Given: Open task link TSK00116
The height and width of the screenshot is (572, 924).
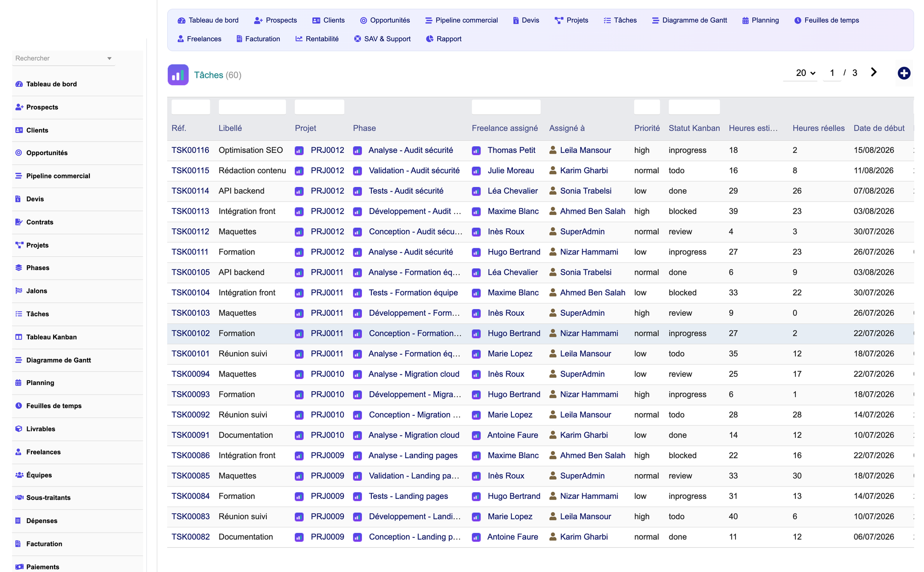Looking at the screenshot, I should (190, 150).
